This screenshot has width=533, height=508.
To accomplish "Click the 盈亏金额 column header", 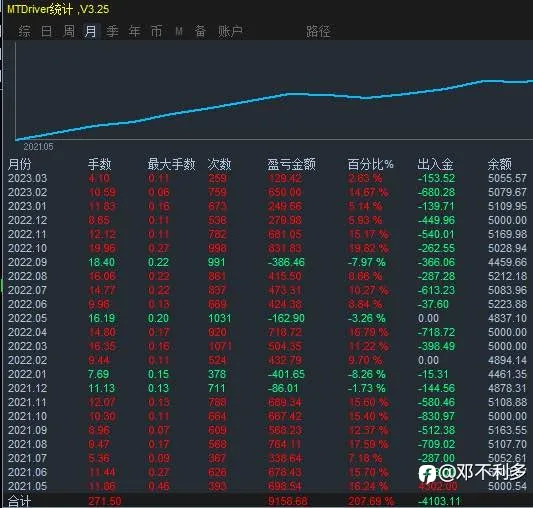I will (x=291, y=164).
